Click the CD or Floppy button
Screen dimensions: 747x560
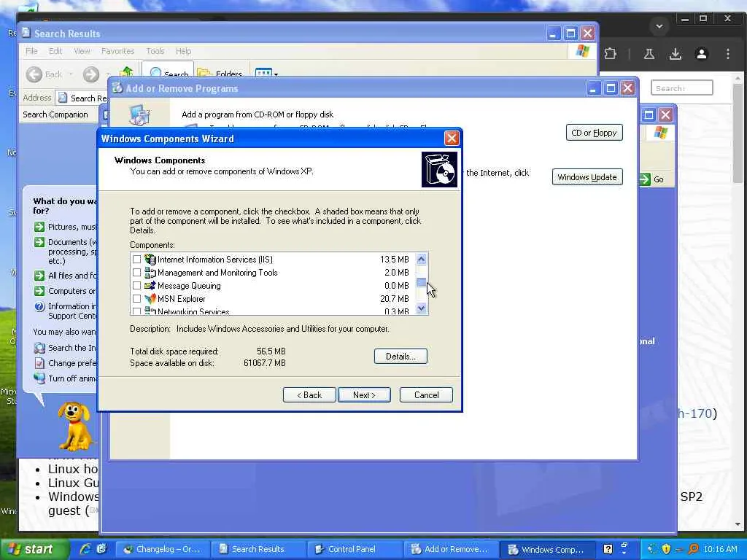click(x=594, y=133)
